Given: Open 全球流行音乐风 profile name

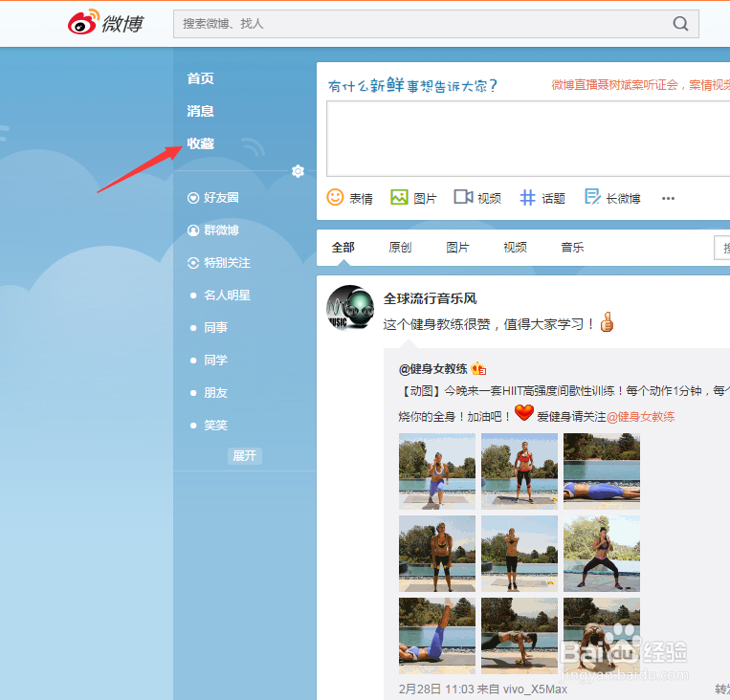Looking at the screenshot, I should point(431,298).
